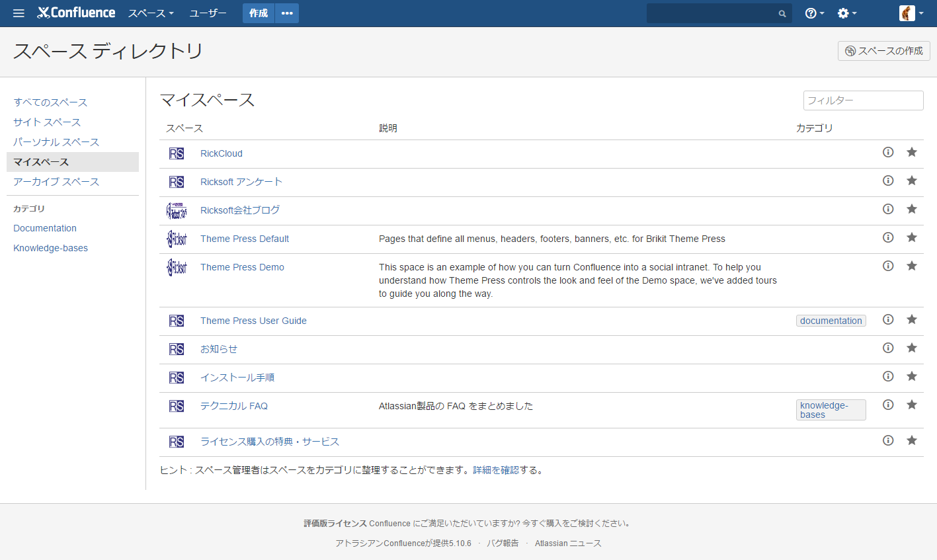Click the knowledge-bases category label

pos(831,410)
